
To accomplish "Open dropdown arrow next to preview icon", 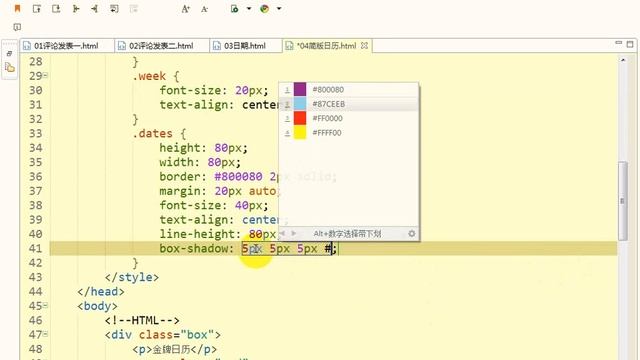I will click(x=249, y=9).
